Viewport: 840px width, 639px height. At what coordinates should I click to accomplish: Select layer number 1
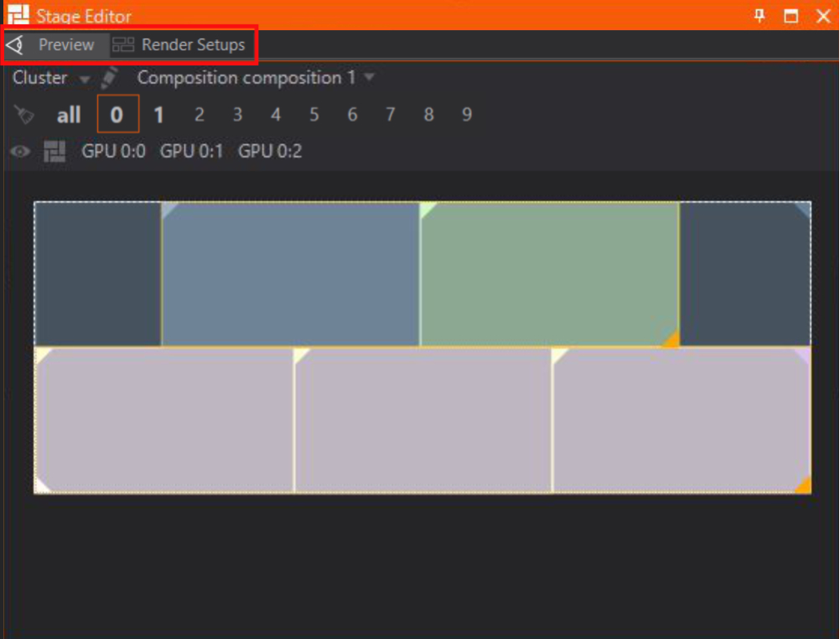[158, 115]
